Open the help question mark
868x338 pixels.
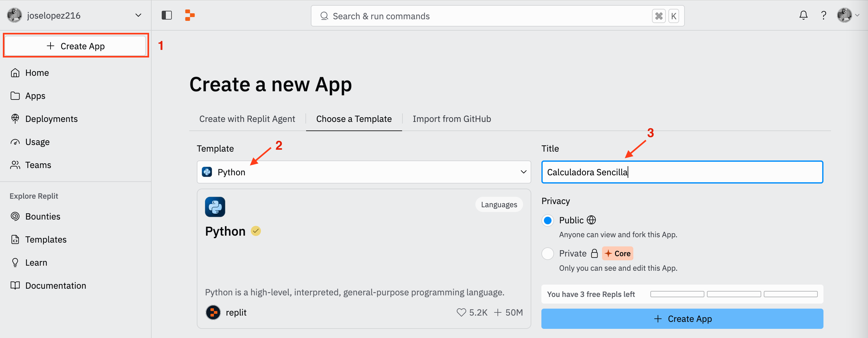tap(823, 15)
